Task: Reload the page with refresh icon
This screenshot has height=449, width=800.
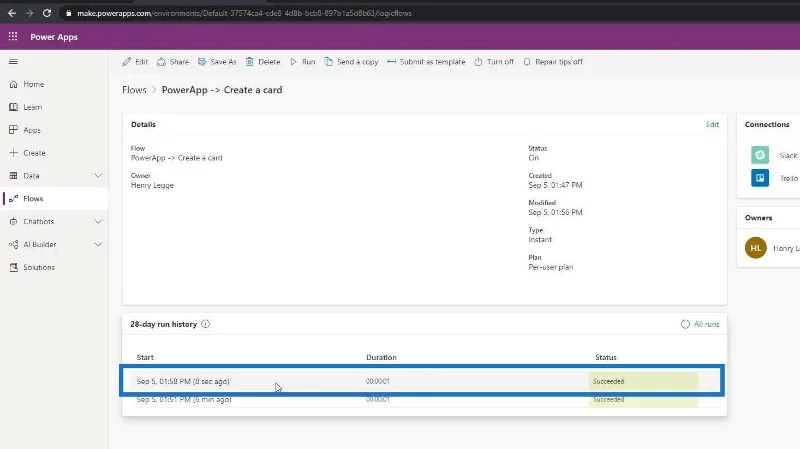Action: coord(46,13)
